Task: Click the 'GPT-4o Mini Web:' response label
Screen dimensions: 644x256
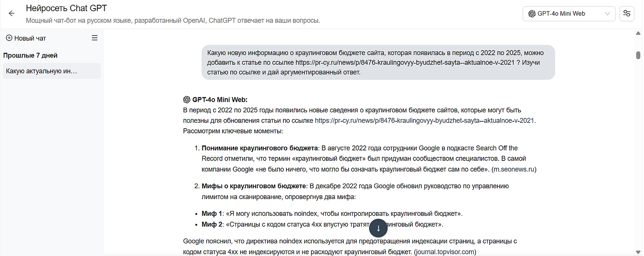Action: pos(220,99)
